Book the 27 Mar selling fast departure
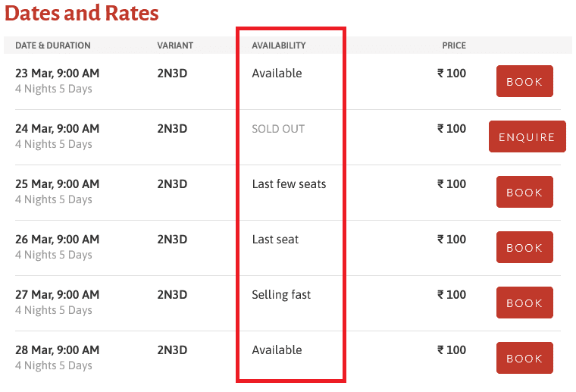The width and height of the screenshot is (576, 392). click(x=524, y=303)
